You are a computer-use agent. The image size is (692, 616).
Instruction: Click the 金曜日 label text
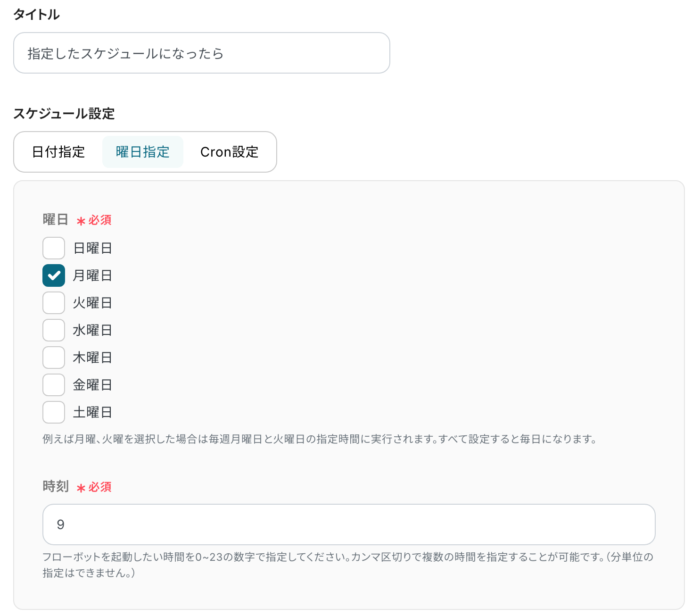(x=92, y=385)
